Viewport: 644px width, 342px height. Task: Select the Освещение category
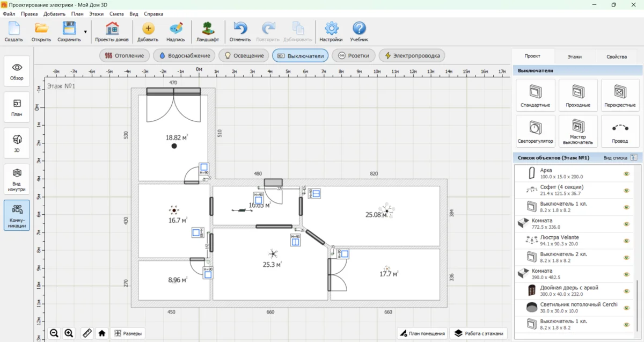[x=244, y=55]
